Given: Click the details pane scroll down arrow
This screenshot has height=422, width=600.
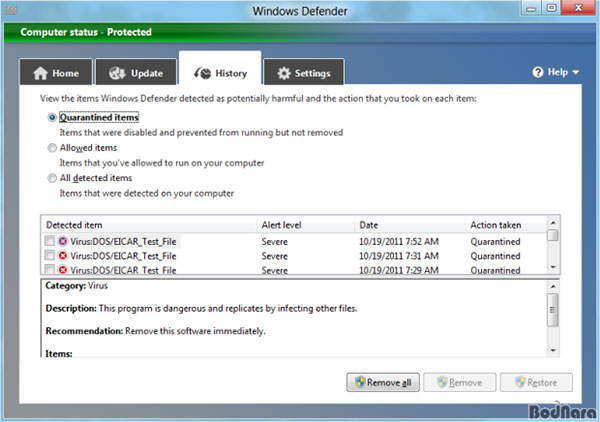Looking at the screenshot, I should [553, 350].
